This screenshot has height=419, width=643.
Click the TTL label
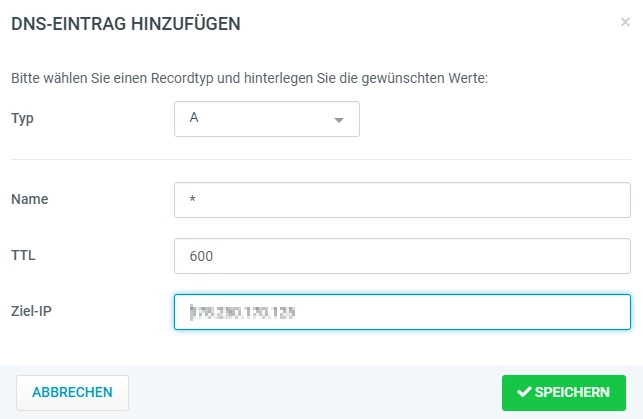23,255
